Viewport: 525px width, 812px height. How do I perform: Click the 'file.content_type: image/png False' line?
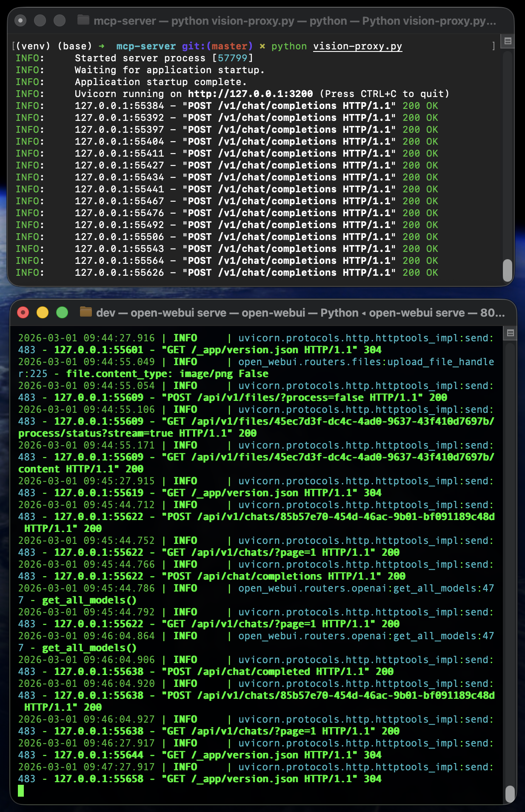[167, 374]
